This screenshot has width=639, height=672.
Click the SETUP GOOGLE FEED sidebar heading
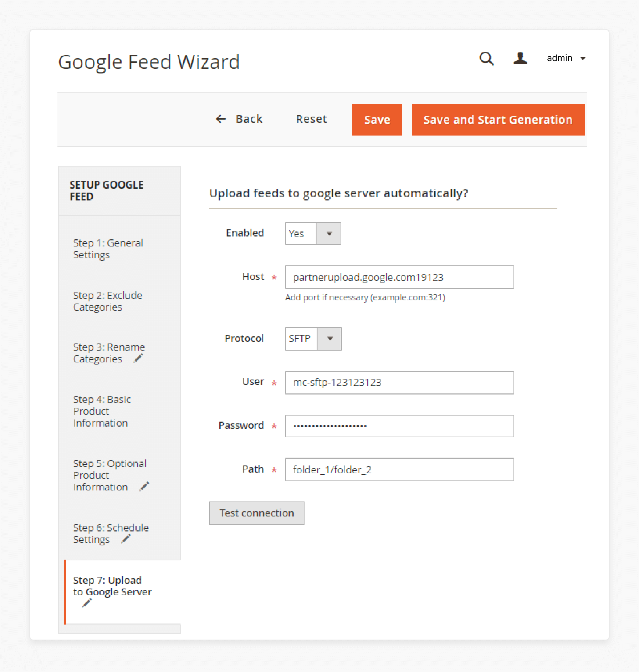tap(106, 191)
